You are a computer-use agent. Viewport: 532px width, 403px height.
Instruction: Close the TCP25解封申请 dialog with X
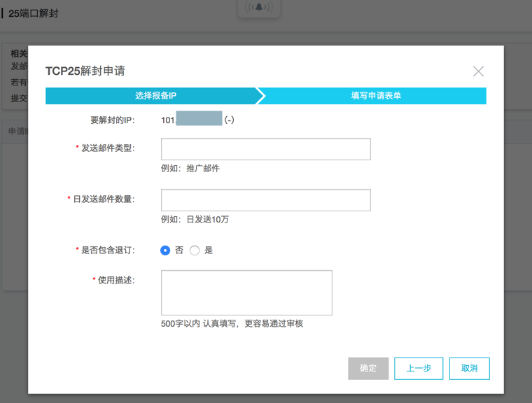(x=478, y=71)
